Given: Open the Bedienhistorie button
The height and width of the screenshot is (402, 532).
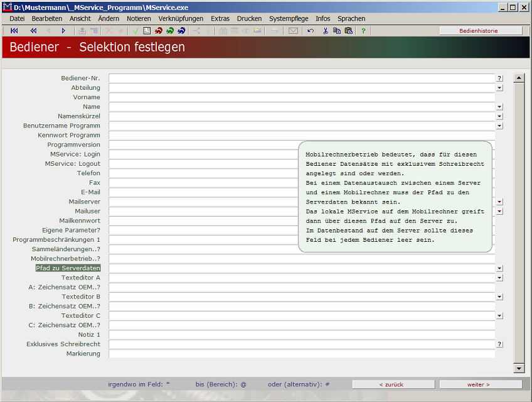Looking at the screenshot, I should pyautogui.click(x=481, y=31).
